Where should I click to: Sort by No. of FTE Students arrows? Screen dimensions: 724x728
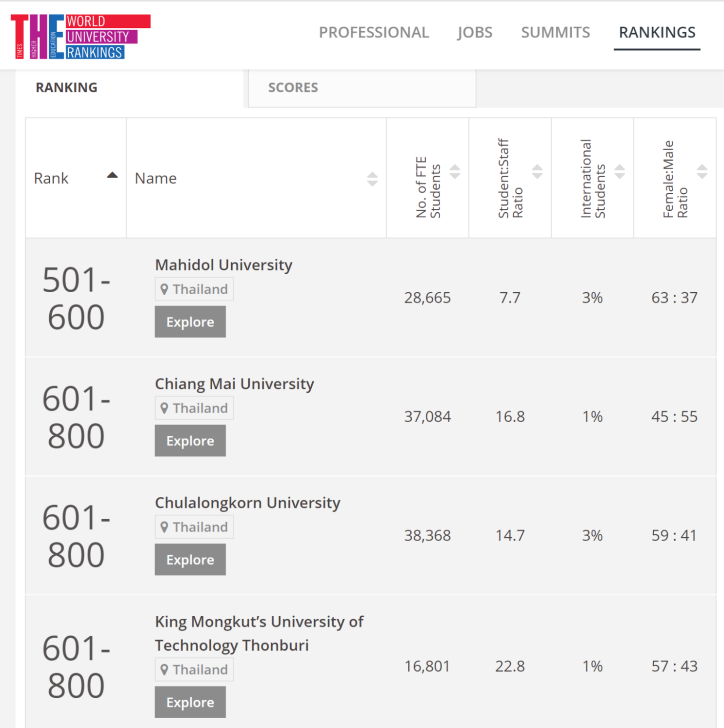coord(455,172)
